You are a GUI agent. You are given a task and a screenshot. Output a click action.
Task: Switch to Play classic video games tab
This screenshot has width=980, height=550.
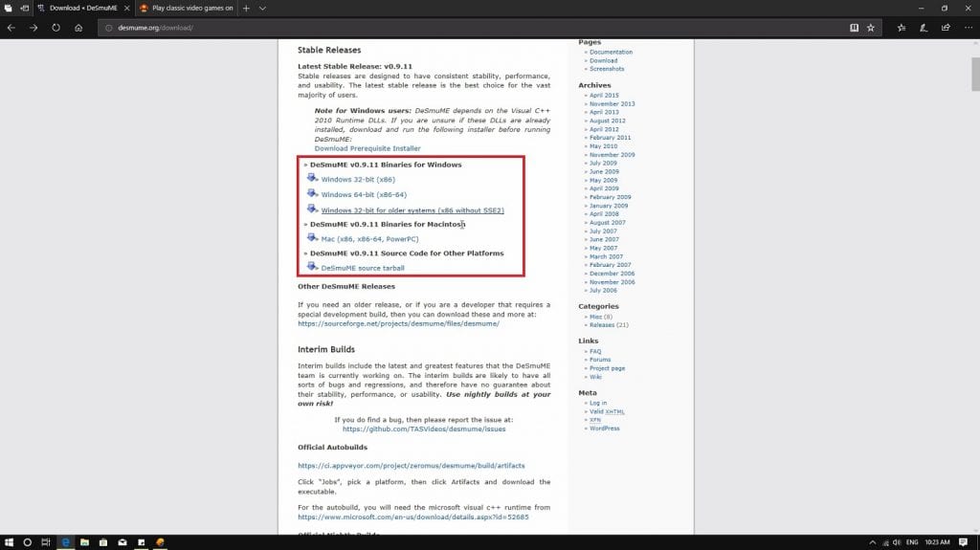coord(187,8)
